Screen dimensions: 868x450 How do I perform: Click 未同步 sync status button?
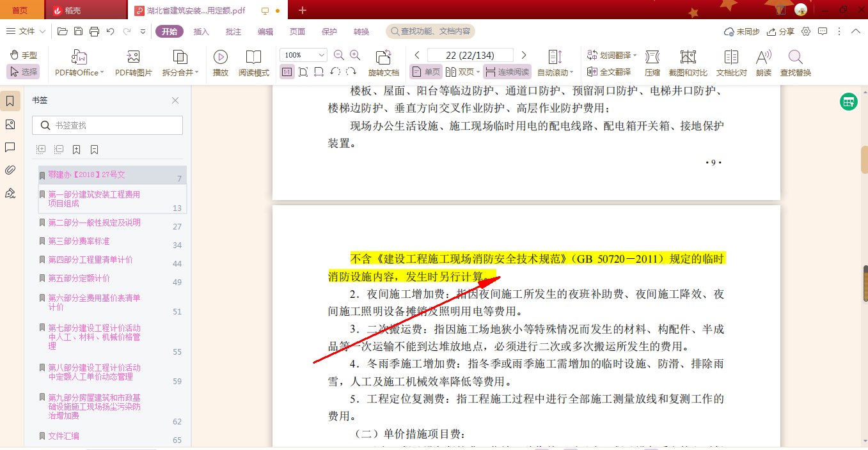[741, 31]
